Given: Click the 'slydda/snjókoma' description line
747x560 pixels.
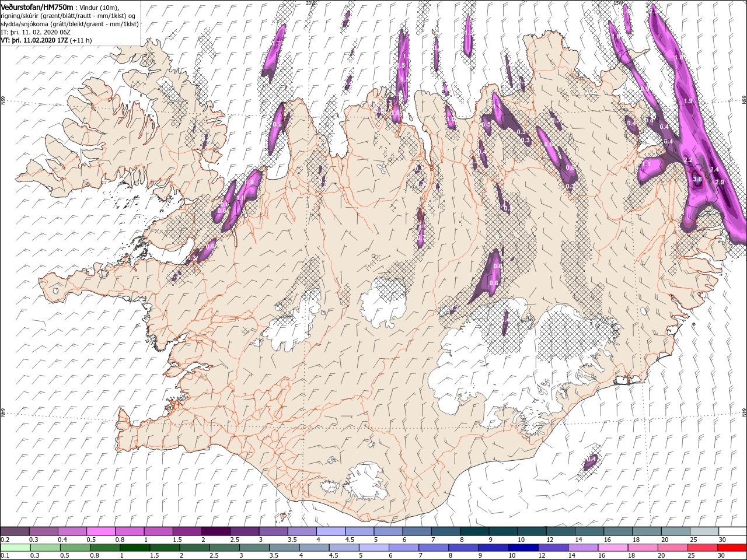Looking at the screenshot, I should coord(70,24).
